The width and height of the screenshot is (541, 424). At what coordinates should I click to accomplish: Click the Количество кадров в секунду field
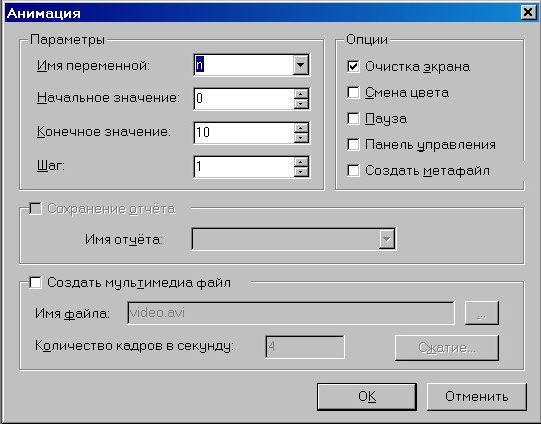(x=305, y=347)
